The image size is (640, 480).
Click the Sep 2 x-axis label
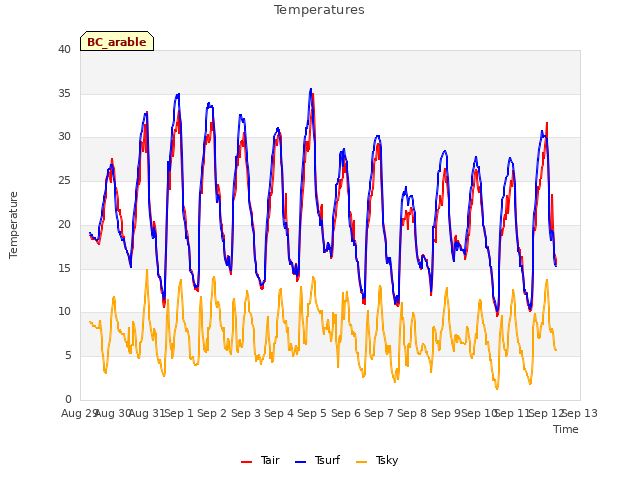click(x=212, y=413)
